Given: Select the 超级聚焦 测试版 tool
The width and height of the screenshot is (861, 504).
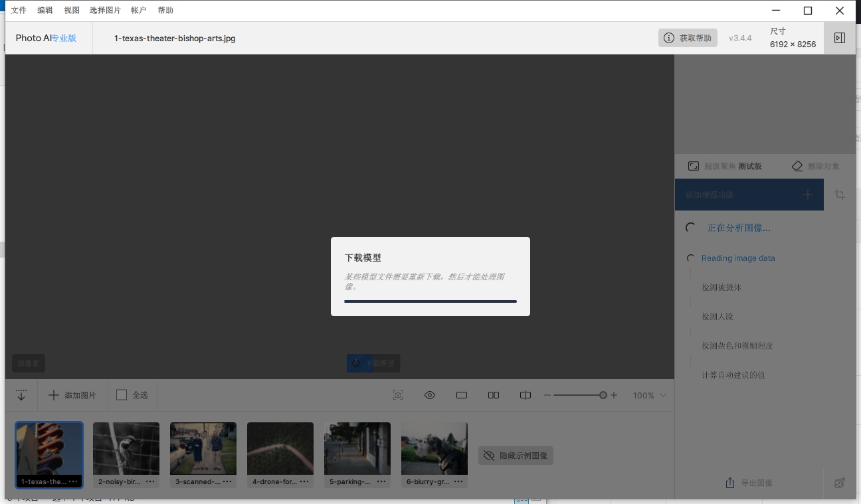Looking at the screenshot, I should pyautogui.click(x=725, y=166).
